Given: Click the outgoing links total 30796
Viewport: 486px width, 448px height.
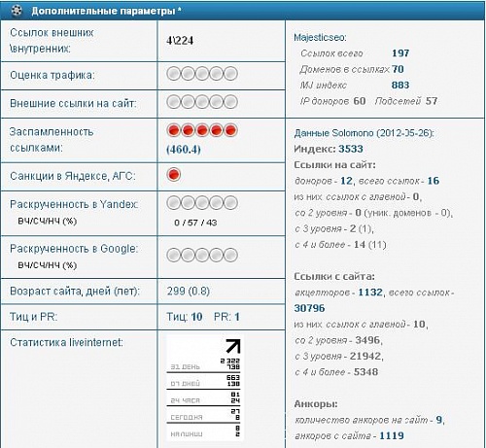Looking at the screenshot, I should [x=309, y=308].
